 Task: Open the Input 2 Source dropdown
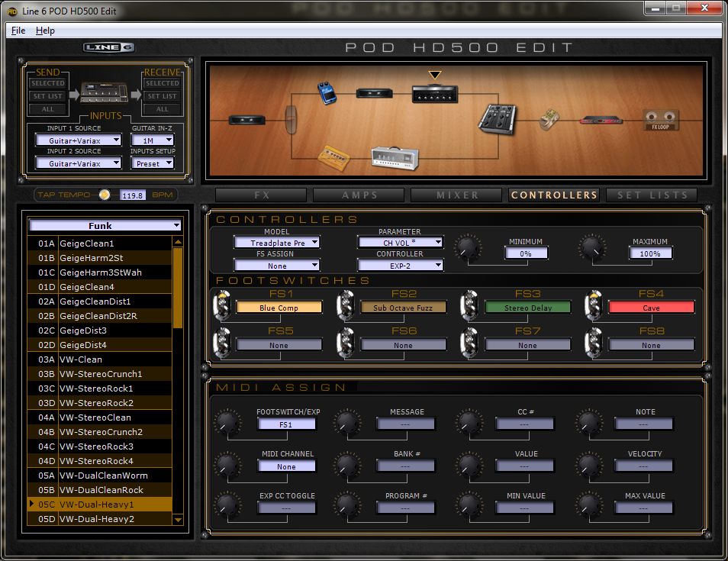pos(79,163)
